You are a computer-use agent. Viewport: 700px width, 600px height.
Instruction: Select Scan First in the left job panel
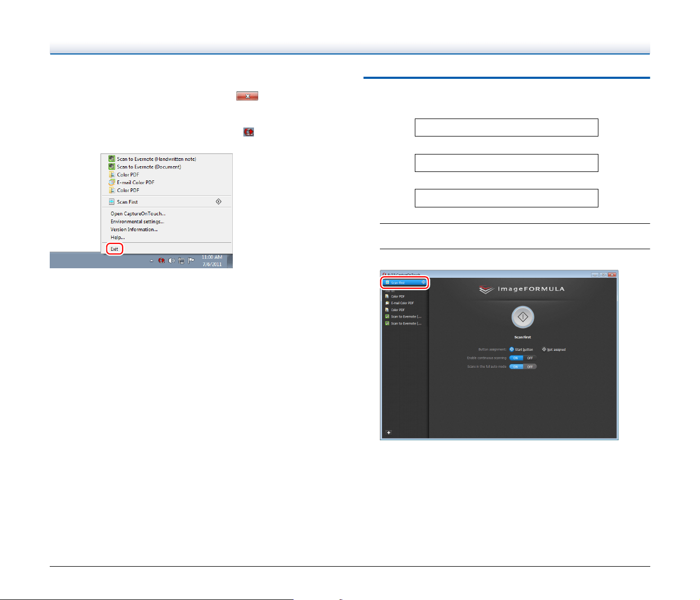pyautogui.click(x=405, y=283)
